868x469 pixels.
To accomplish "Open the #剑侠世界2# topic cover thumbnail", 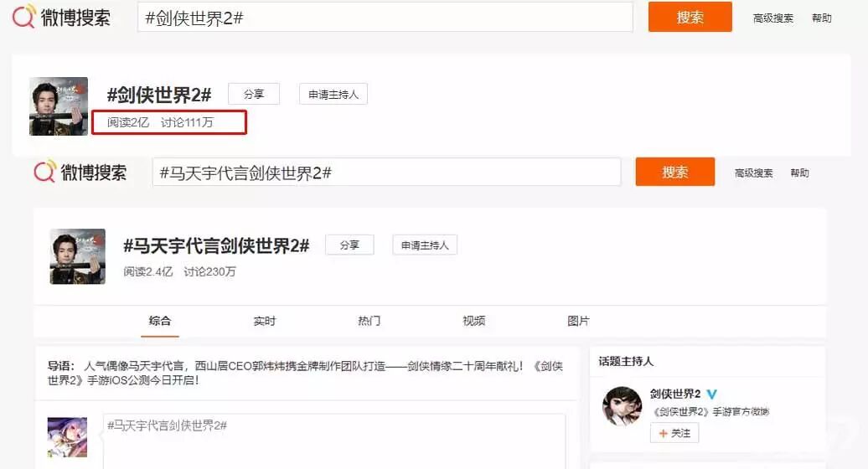I will tap(59, 106).
